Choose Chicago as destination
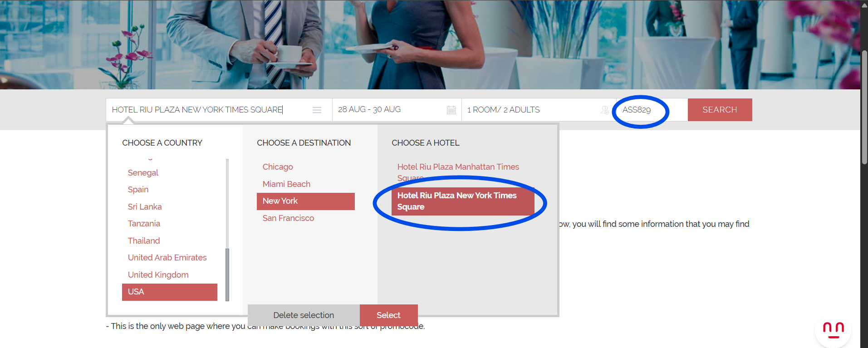Image resolution: width=868 pixels, height=348 pixels. [x=278, y=167]
